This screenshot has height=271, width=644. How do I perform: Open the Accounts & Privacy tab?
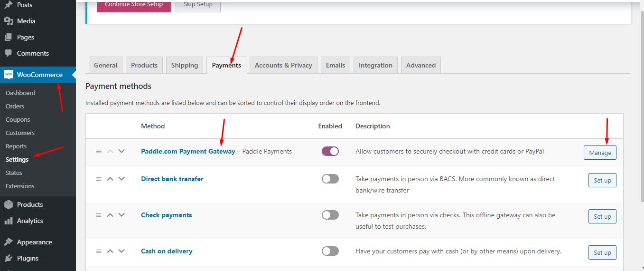[283, 65]
